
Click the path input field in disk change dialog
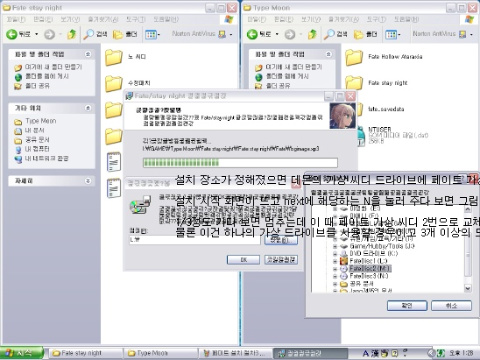tap(195, 240)
